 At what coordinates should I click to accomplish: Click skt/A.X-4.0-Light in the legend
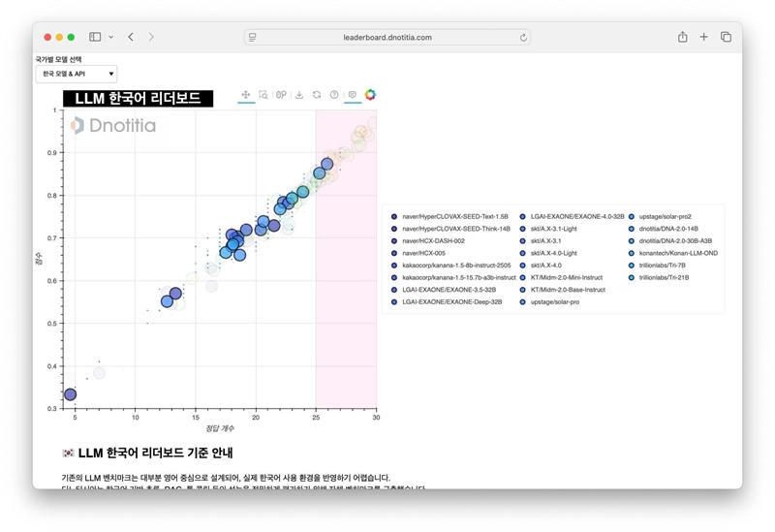pyautogui.click(x=548, y=253)
